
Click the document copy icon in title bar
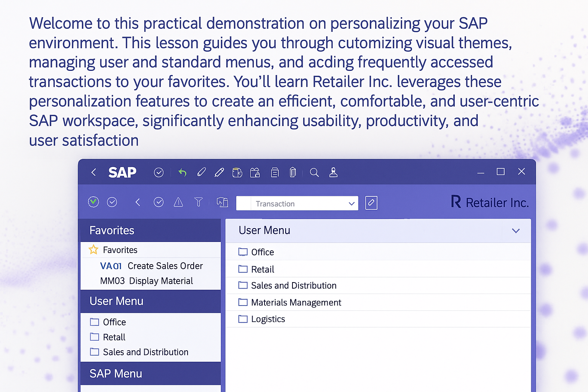pyautogui.click(x=237, y=173)
